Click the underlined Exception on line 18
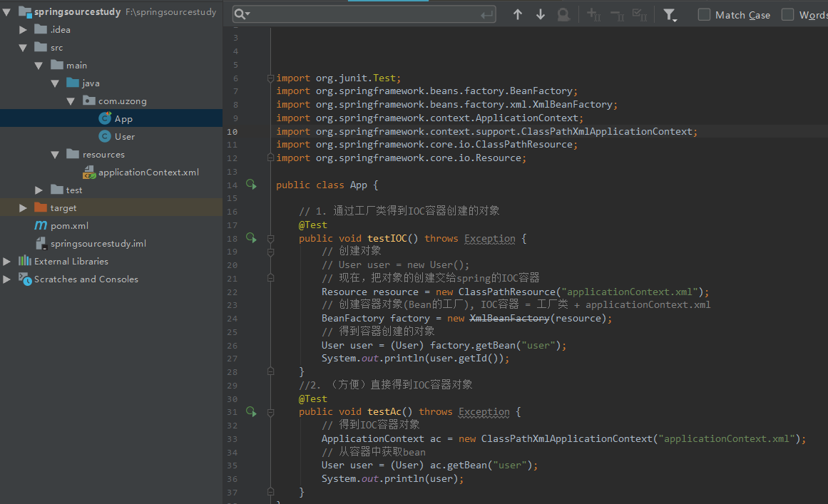The height and width of the screenshot is (504, 828). pyautogui.click(x=490, y=239)
